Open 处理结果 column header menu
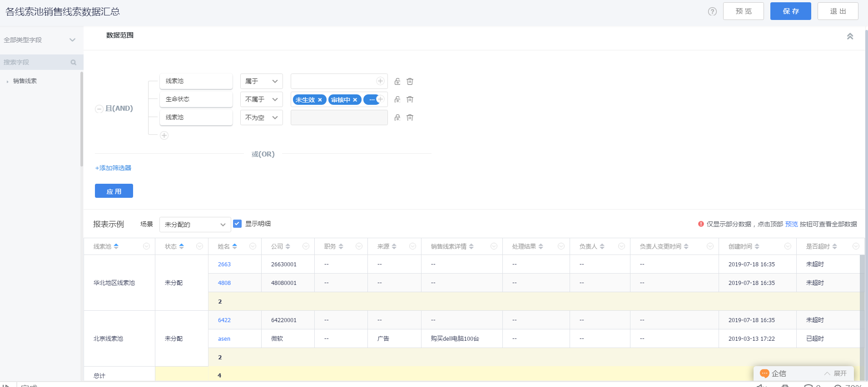Screen dimensions: 868x387 point(561,246)
